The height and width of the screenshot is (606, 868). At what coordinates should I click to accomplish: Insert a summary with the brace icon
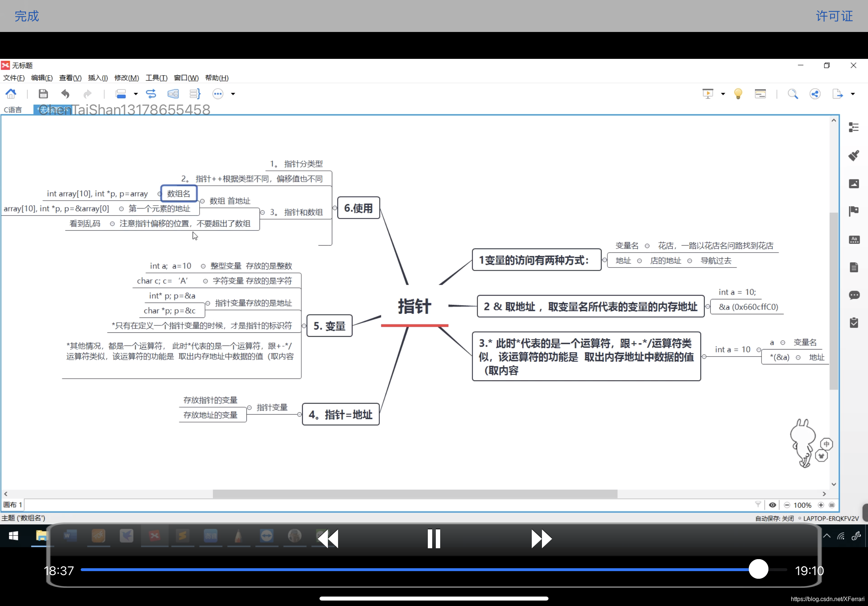pyautogui.click(x=195, y=94)
